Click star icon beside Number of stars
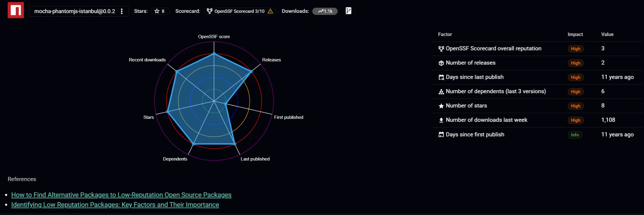Screen dimensions: 644x215 click(441, 106)
